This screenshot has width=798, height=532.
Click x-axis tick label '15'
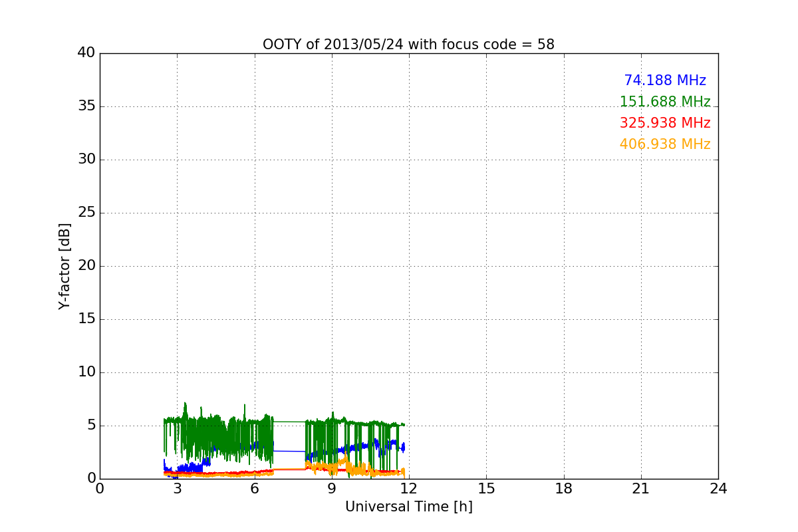(x=486, y=489)
